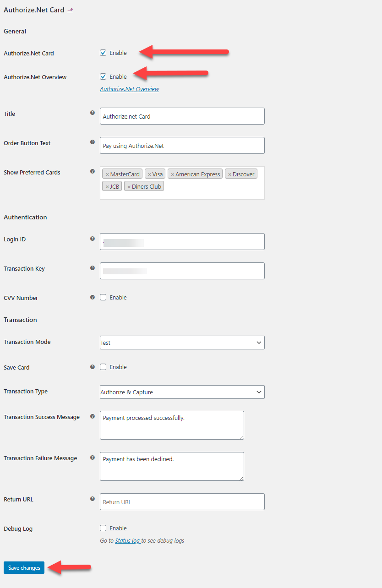The image size is (382, 588).
Task: Click the help icon beside Transaction Key
Action: point(93,267)
